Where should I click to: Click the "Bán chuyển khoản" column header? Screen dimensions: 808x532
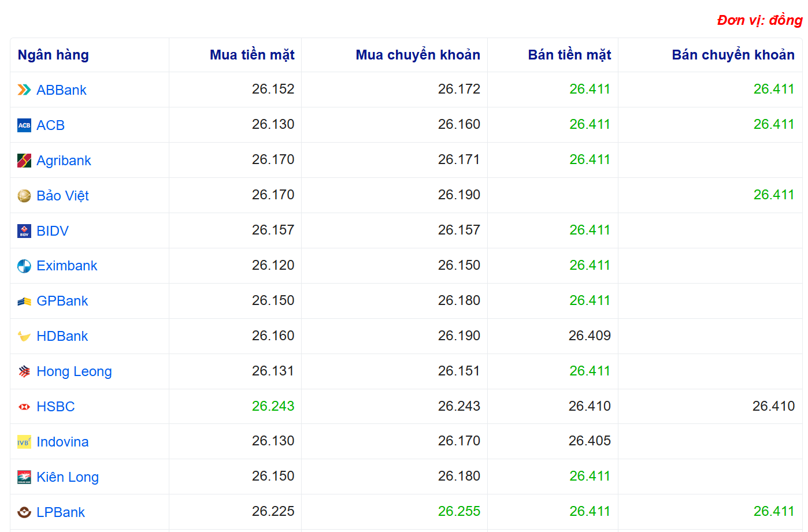tap(733, 55)
